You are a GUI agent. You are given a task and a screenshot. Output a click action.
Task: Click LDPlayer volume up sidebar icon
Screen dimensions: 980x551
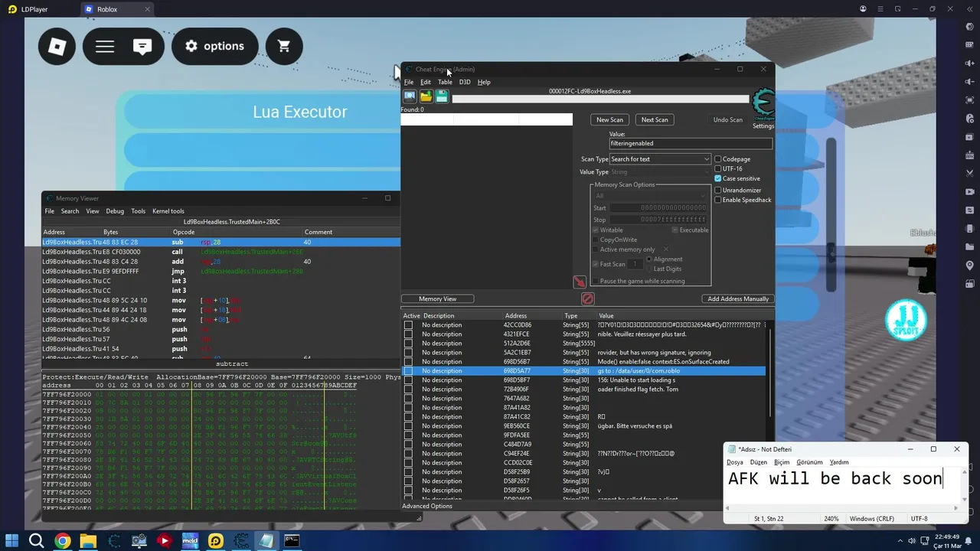coord(970,63)
